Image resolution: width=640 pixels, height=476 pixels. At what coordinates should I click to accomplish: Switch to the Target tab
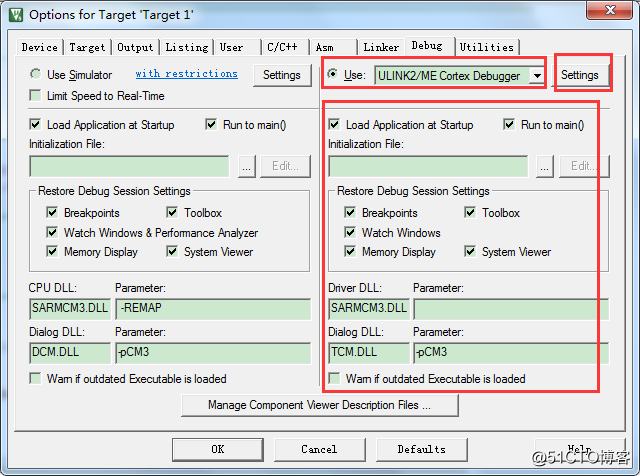coord(87,47)
